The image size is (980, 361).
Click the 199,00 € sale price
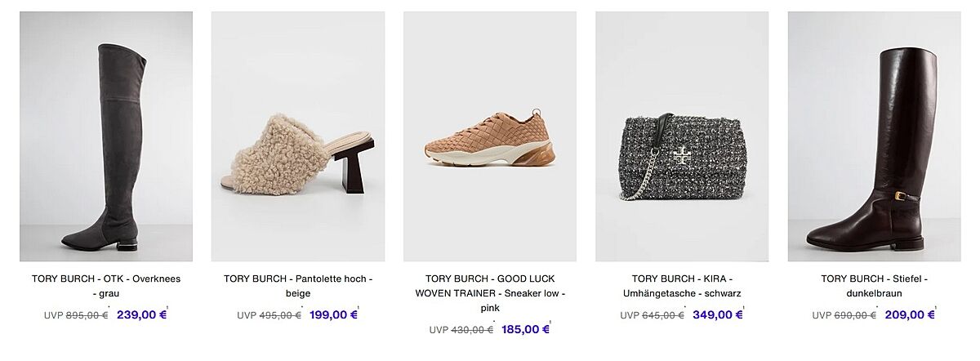click(x=333, y=314)
